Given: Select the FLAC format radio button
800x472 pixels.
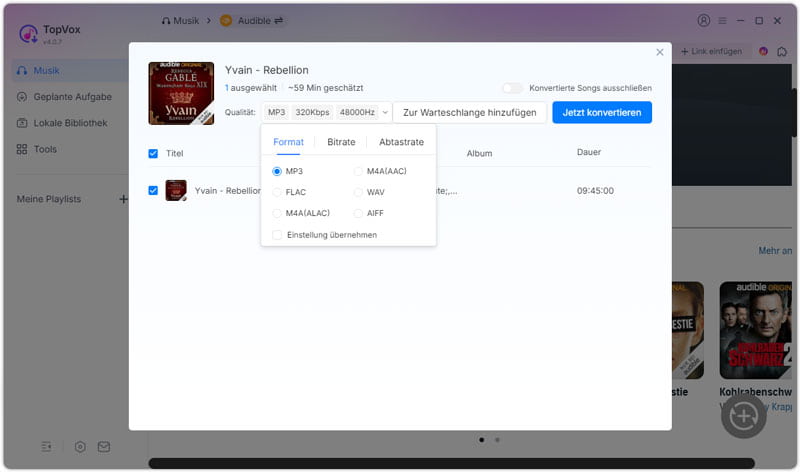Looking at the screenshot, I should pyautogui.click(x=278, y=192).
